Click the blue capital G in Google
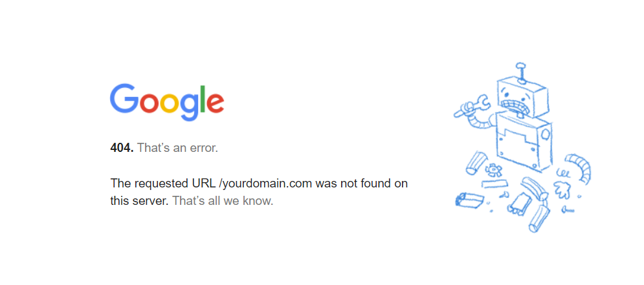 click(124, 98)
